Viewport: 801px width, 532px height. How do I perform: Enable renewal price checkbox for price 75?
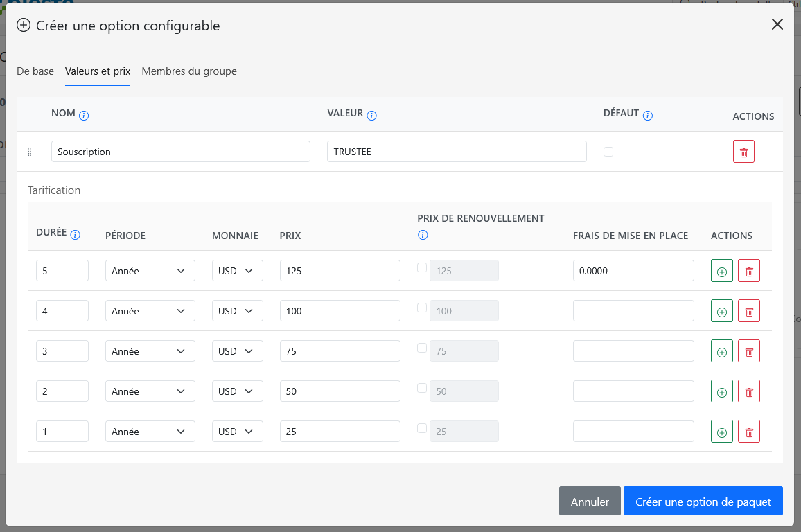coord(422,348)
